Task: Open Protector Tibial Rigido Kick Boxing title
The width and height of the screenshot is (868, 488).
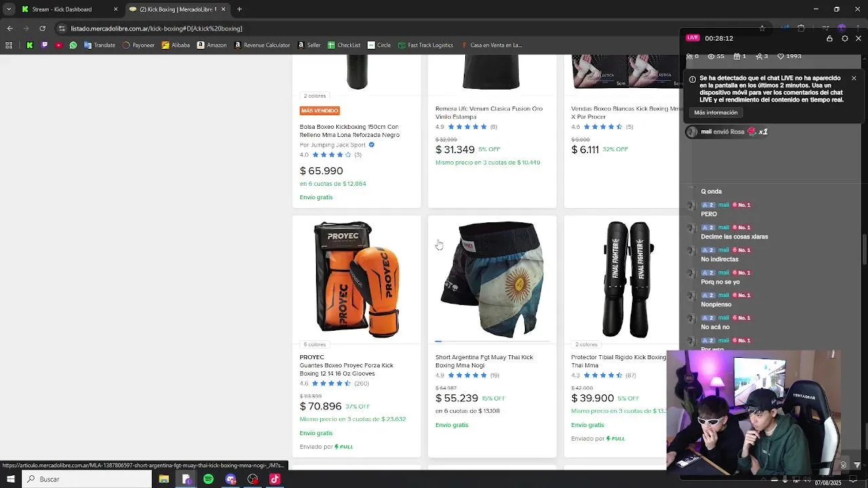Action: pyautogui.click(x=619, y=361)
